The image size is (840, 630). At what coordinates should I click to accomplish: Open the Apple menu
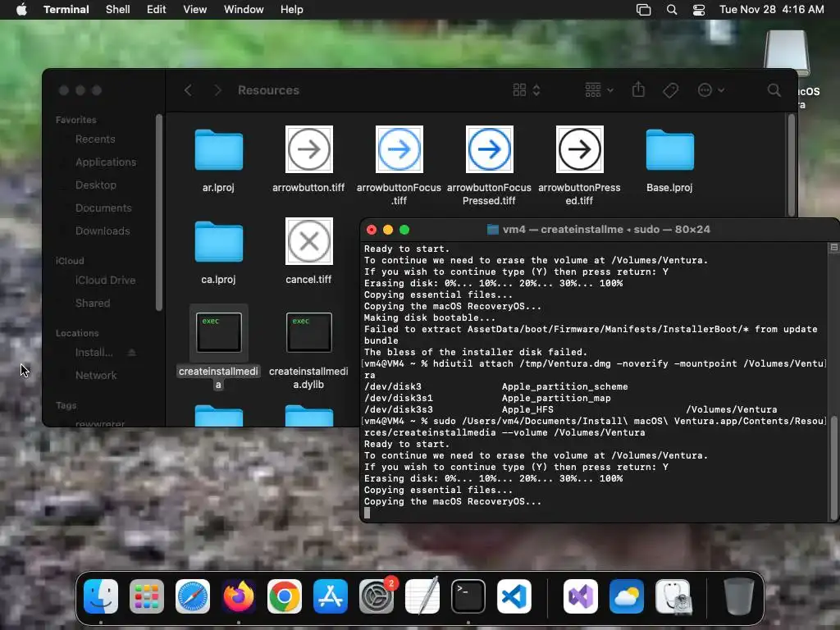21,10
